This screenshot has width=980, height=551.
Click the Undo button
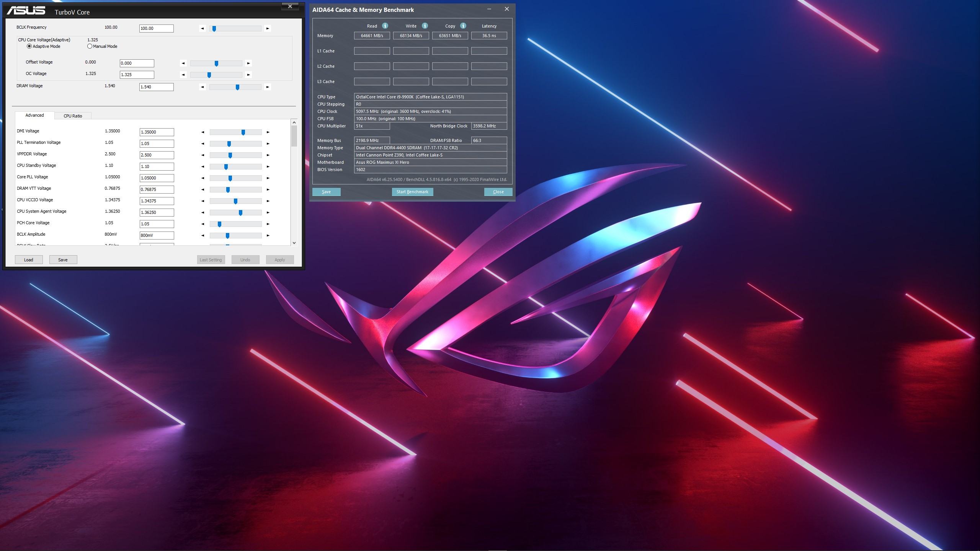coord(245,260)
